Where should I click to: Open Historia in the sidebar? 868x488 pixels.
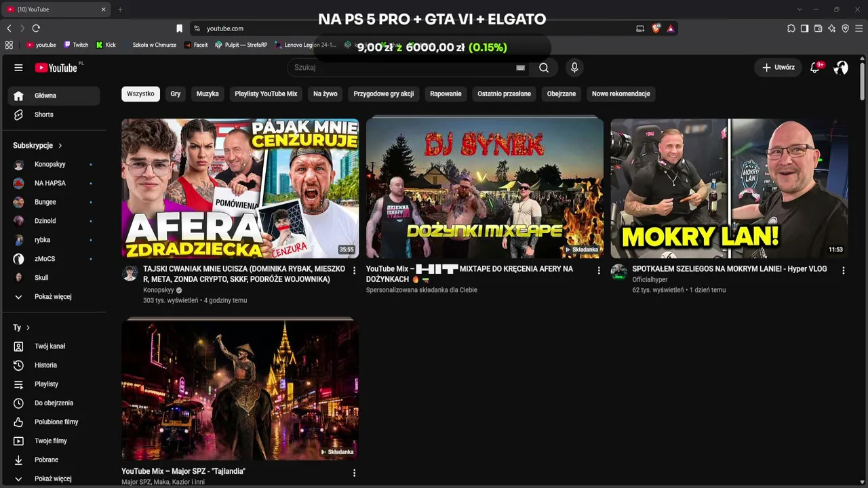point(54,365)
